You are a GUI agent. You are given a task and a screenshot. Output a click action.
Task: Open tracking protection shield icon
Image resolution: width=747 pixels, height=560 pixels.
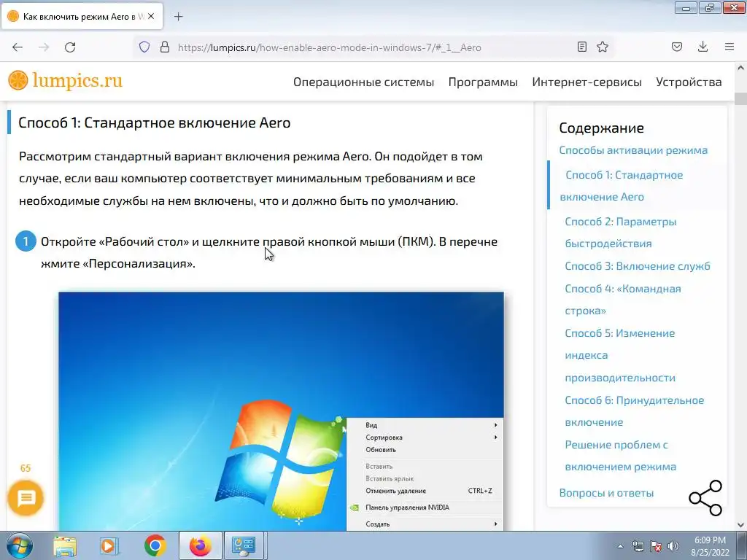pos(144,47)
